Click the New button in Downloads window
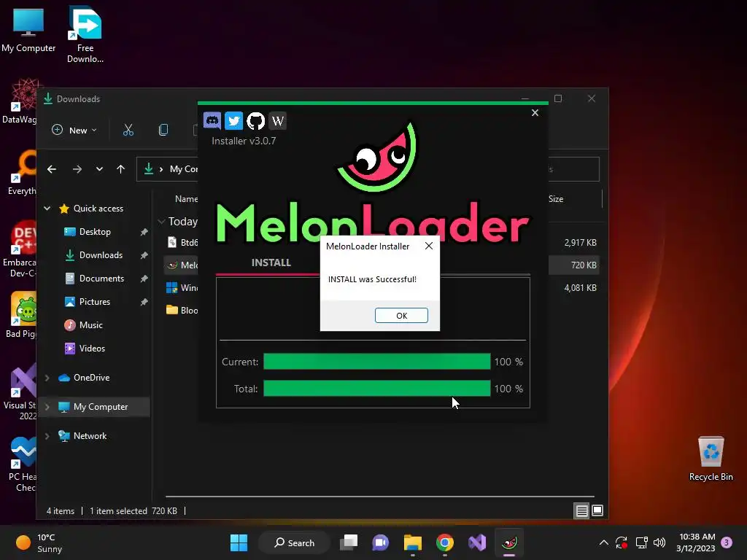The image size is (747, 560). click(75, 130)
